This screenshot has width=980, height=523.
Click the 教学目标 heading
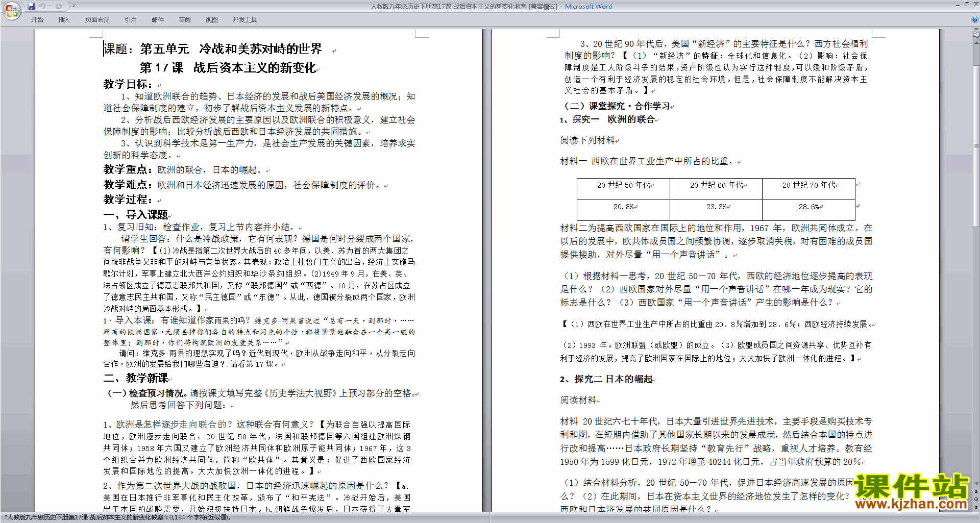click(128, 84)
